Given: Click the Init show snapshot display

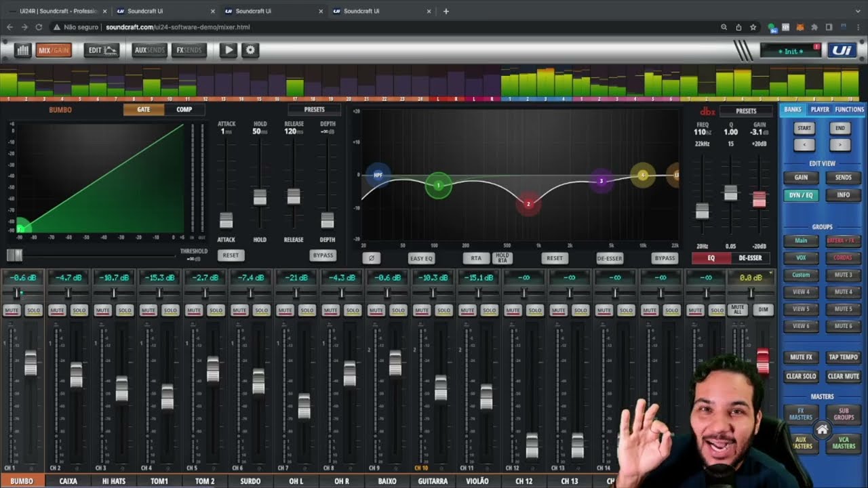Looking at the screenshot, I should pyautogui.click(x=791, y=51).
